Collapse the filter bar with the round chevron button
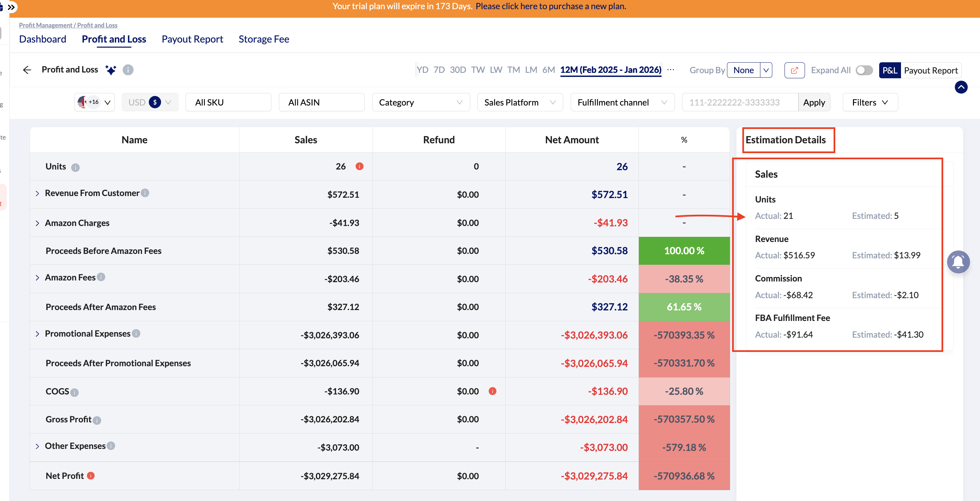 (x=961, y=87)
